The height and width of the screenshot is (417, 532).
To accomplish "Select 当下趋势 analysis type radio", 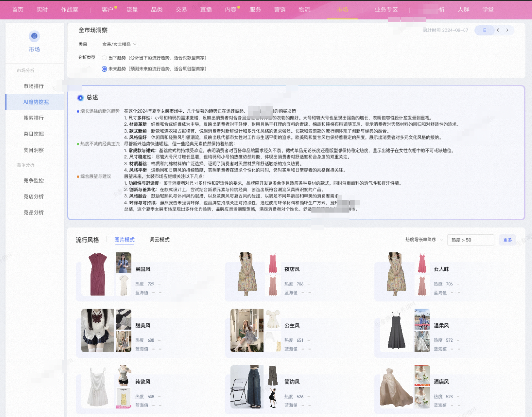I will (104, 58).
